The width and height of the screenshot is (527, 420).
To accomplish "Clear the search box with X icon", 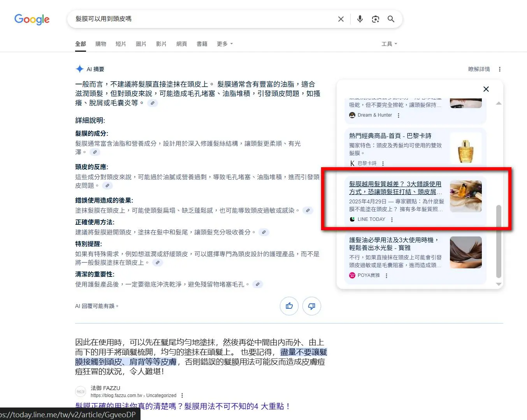I will [x=341, y=19].
